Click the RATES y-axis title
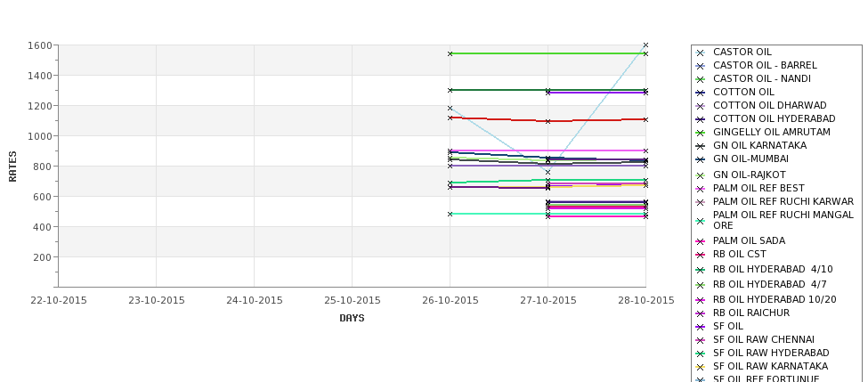868x382 pixels. coord(12,167)
